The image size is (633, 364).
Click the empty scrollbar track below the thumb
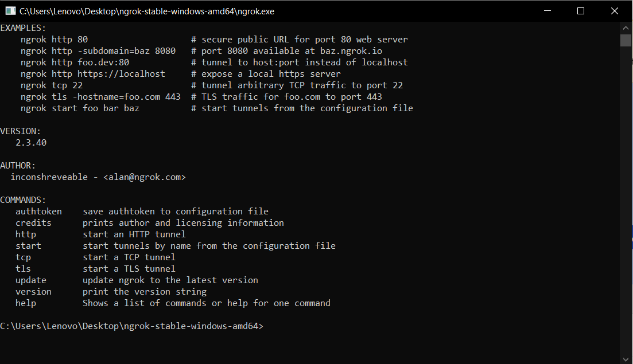pyautogui.click(x=626, y=201)
